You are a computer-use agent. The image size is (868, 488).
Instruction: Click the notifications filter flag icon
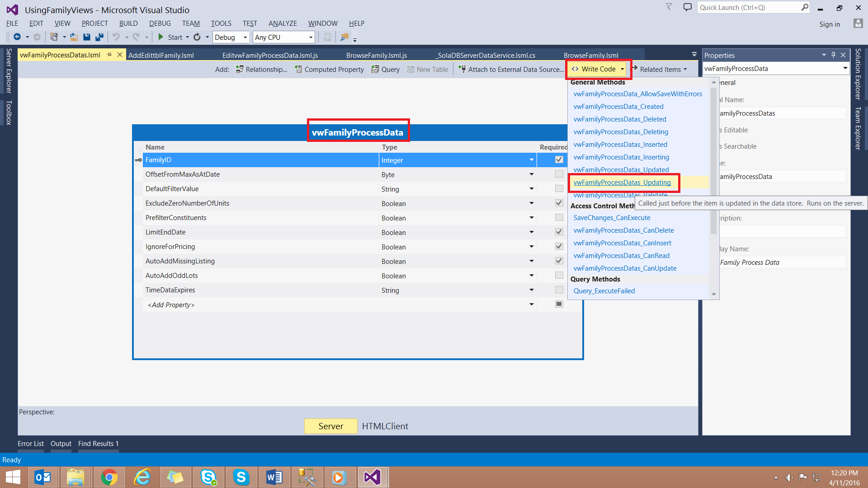click(669, 7)
